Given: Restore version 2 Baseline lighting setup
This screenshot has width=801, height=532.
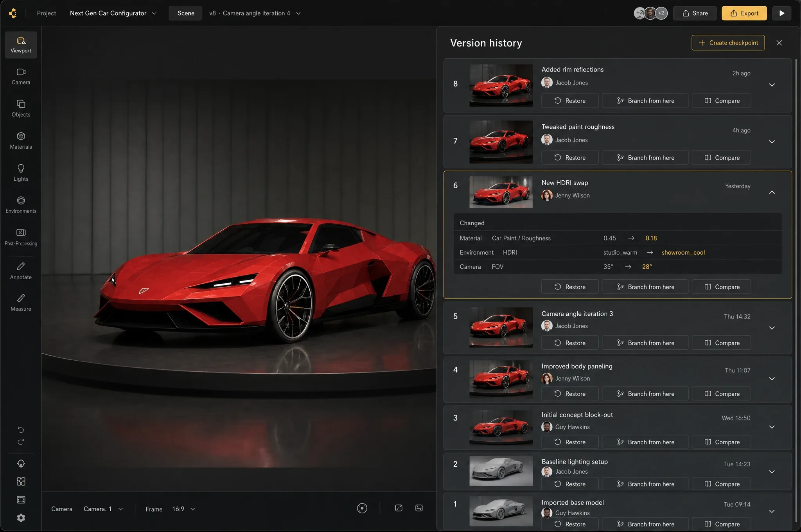Looking at the screenshot, I should point(569,484).
